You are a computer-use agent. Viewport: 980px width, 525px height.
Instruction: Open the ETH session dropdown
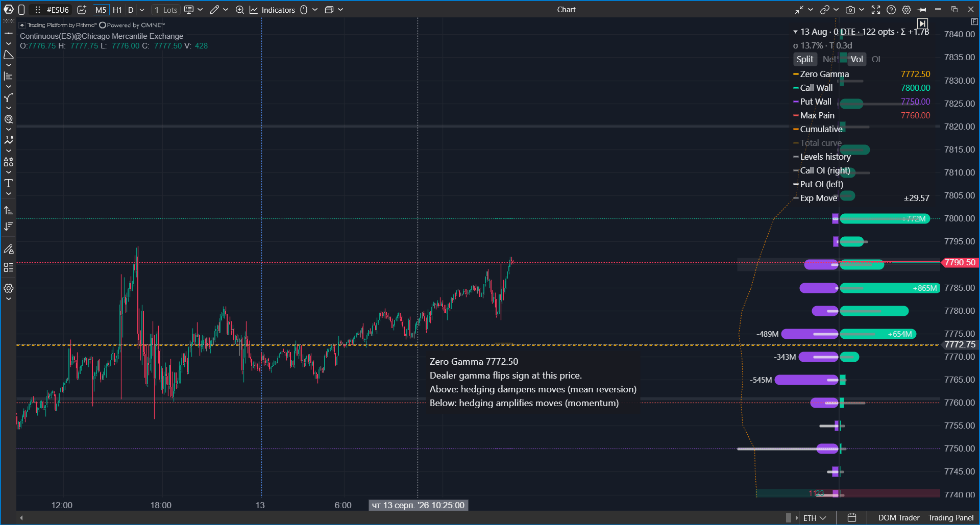click(815, 518)
